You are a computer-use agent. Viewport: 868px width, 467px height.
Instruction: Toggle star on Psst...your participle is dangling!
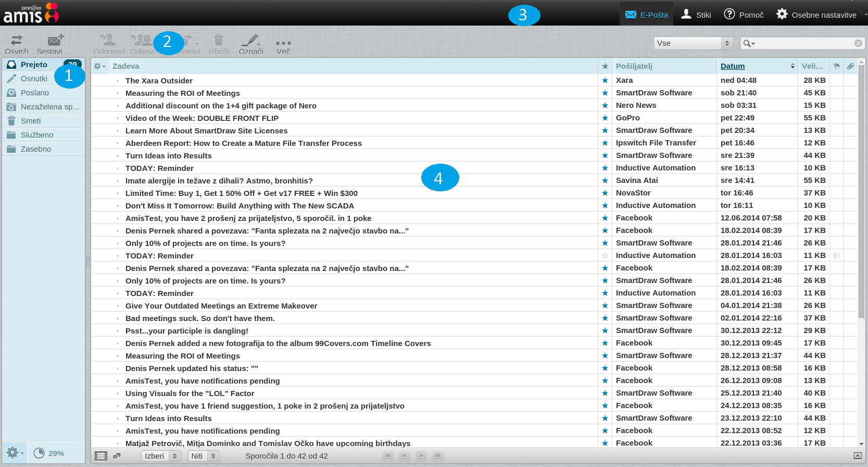coord(605,330)
